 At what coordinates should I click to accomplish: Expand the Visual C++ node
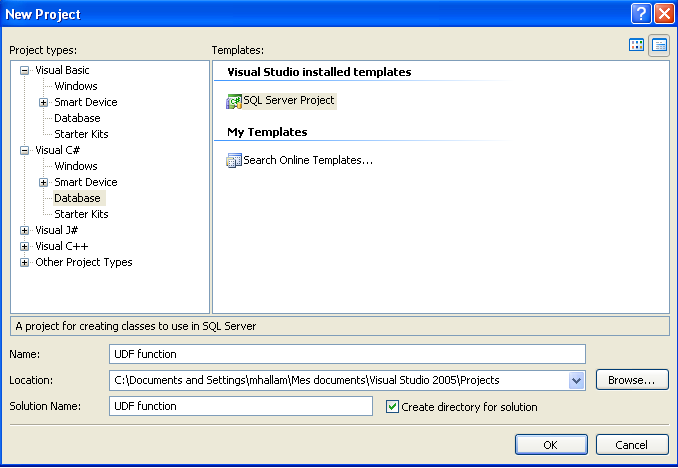pos(25,247)
